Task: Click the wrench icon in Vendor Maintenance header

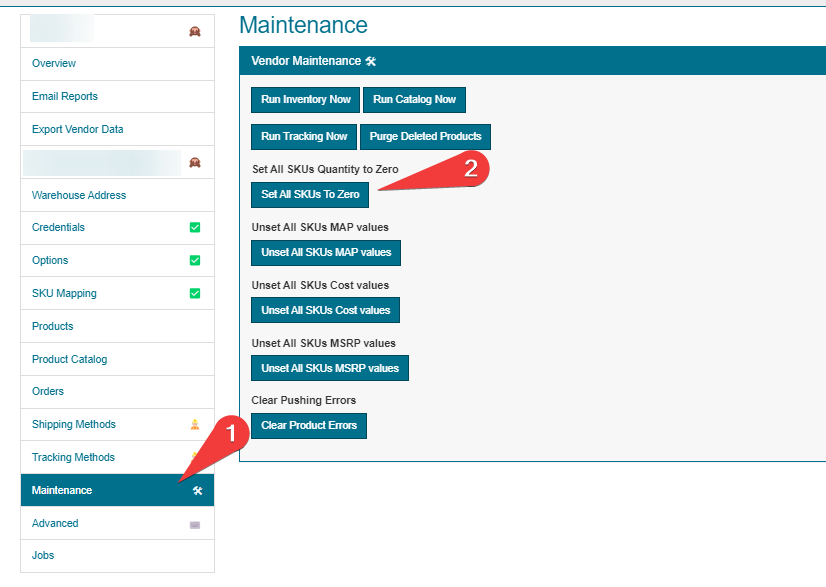Action: [x=371, y=61]
